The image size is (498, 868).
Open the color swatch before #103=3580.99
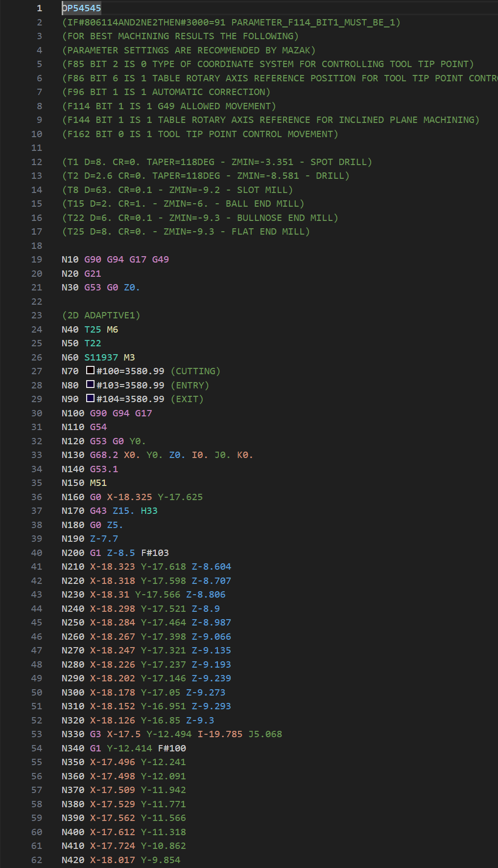tap(90, 385)
